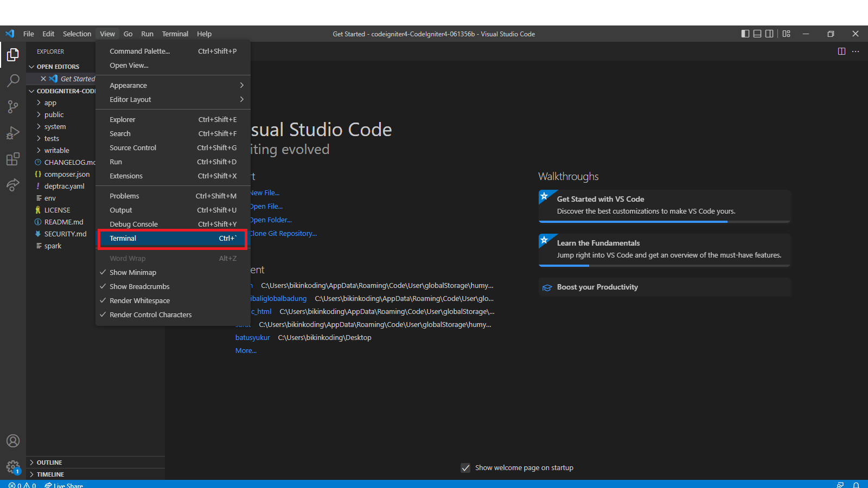Select Command Palette menu entry
The width and height of the screenshot is (868, 488).
tap(173, 51)
